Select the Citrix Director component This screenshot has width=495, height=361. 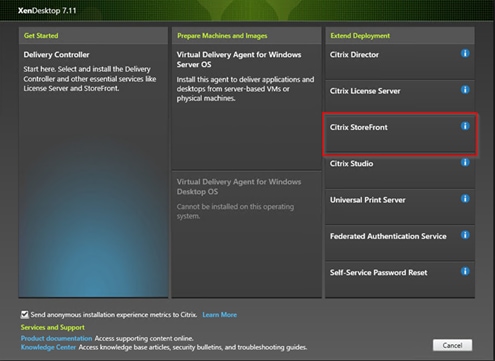pos(400,62)
